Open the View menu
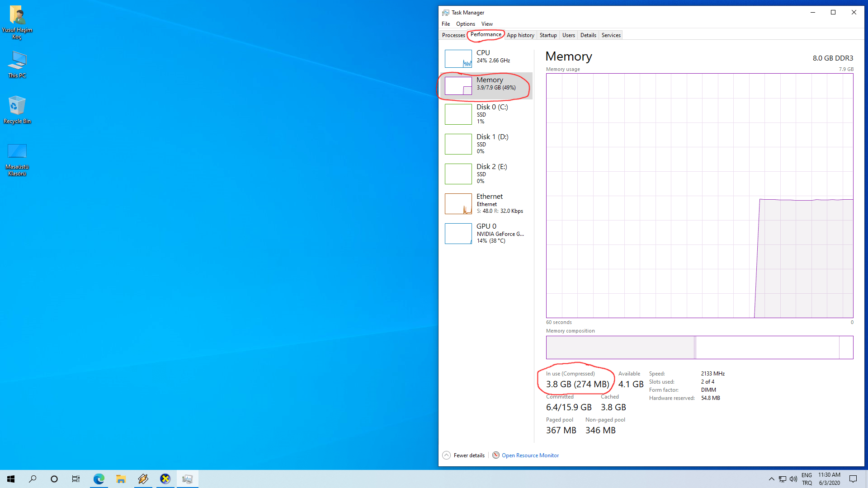868x488 pixels. coord(487,24)
